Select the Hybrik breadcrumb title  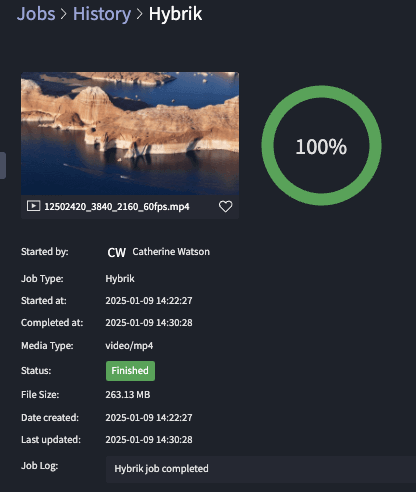click(175, 14)
